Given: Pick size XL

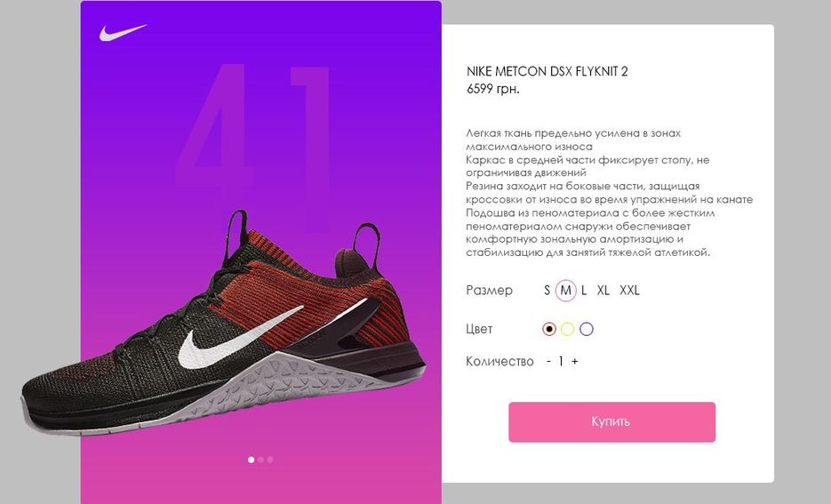Looking at the screenshot, I should coord(603,291).
